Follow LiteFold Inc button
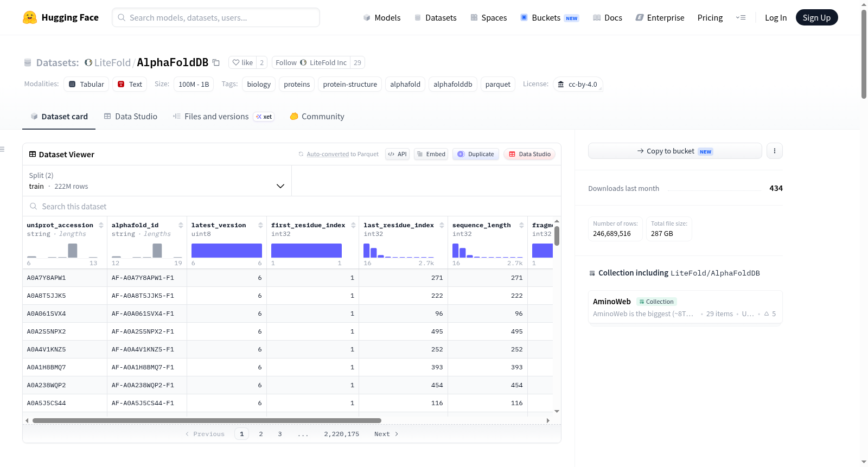Image resolution: width=868 pixels, height=467 pixels. 311,62
